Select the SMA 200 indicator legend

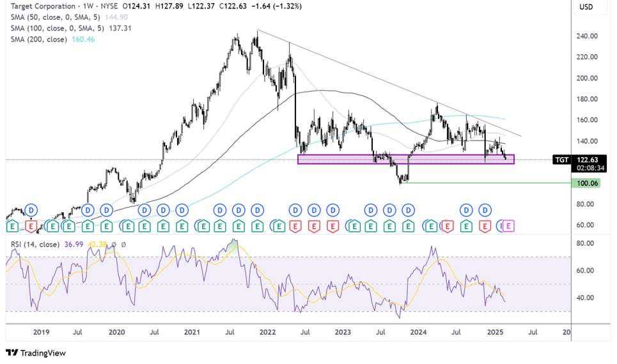[x=38, y=40]
